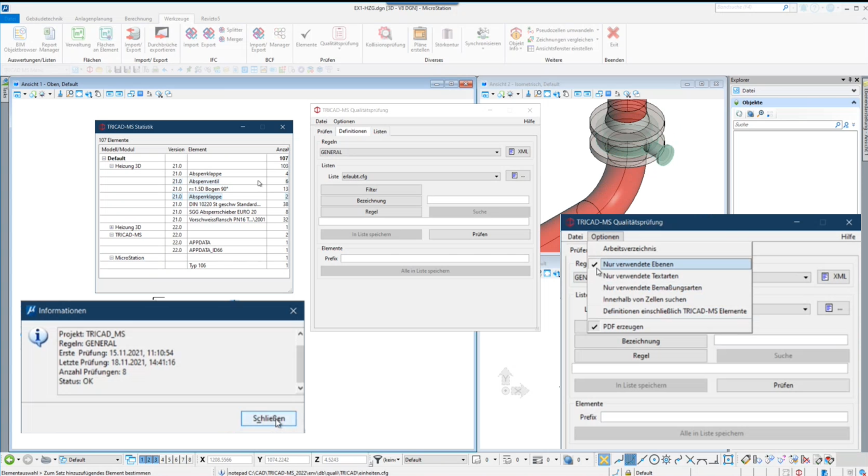This screenshot has width=868, height=476.
Task: Open the IFC Splitter tool
Action: 231,30
